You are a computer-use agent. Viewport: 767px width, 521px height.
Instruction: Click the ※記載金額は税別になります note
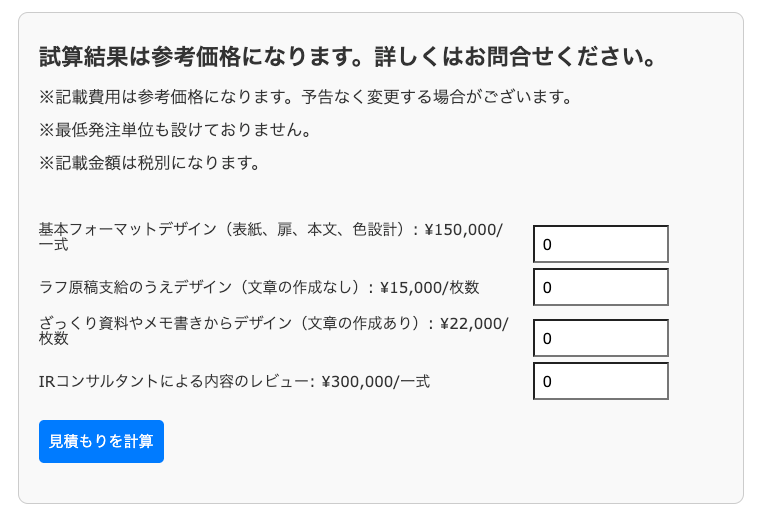pyautogui.click(x=150, y=162)
